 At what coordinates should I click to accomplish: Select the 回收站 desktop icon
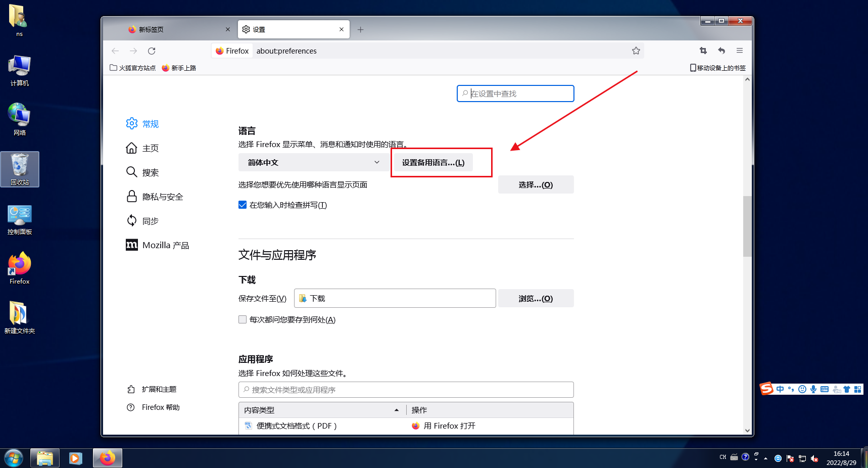pyautogui.click(x=20, y=169)
